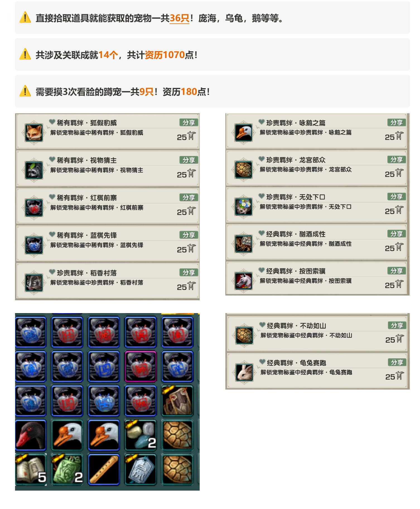Click the heart icon beside 视物猪主 title
420x509 pixels.
52,159
